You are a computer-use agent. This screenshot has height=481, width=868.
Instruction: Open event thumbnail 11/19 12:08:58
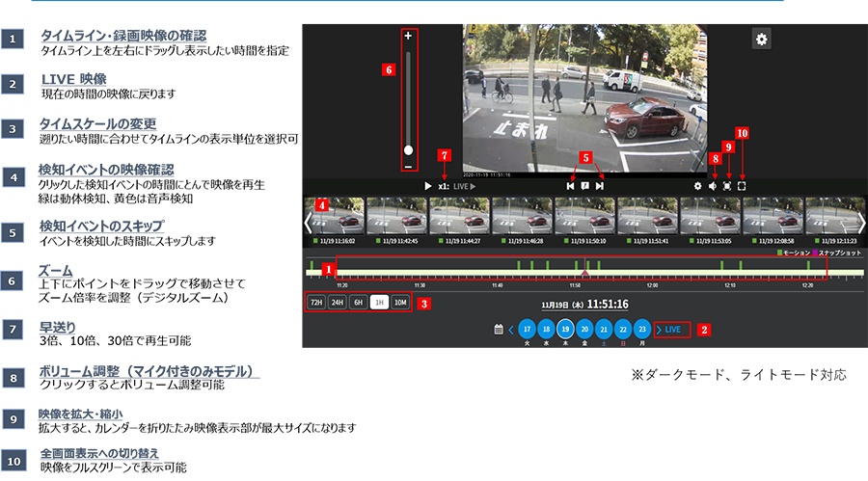pos(773,217)
